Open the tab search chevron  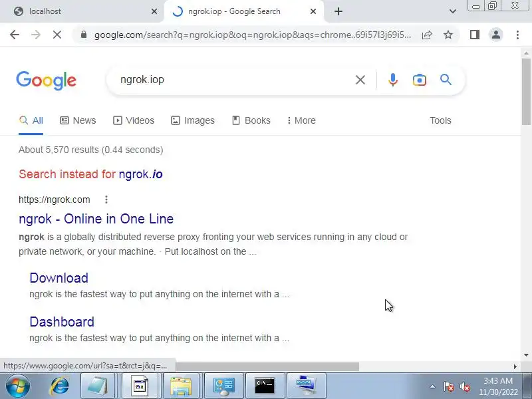[453, 11]
